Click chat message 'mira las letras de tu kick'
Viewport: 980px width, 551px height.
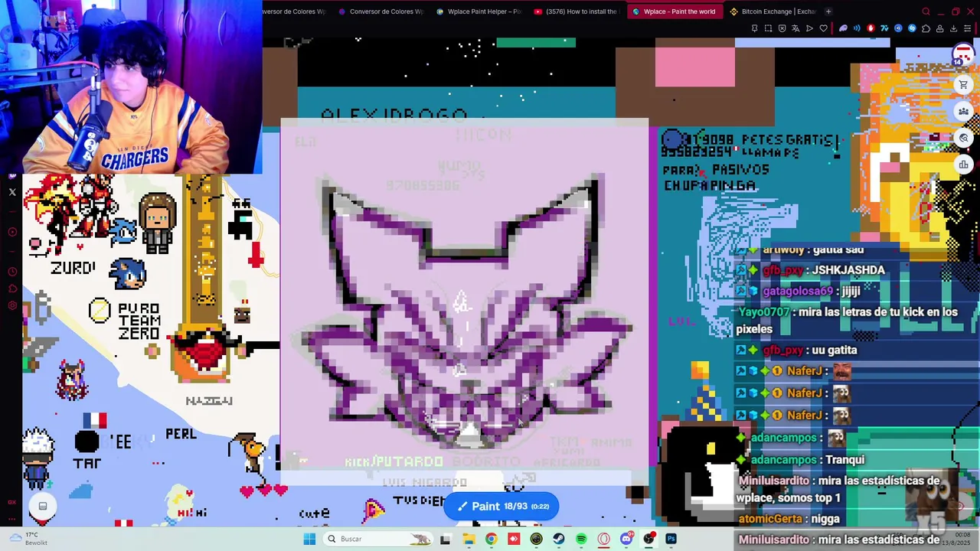847,320
